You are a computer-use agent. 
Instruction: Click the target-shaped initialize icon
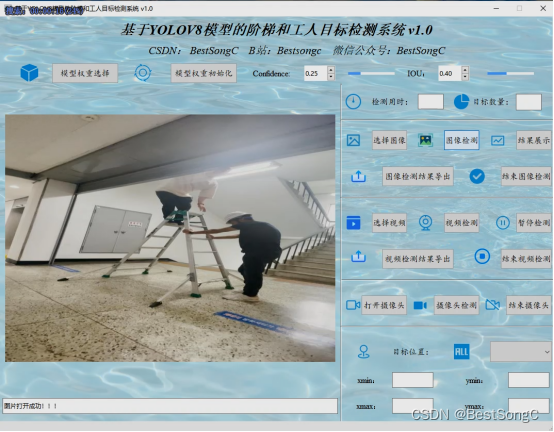(143, 73)
